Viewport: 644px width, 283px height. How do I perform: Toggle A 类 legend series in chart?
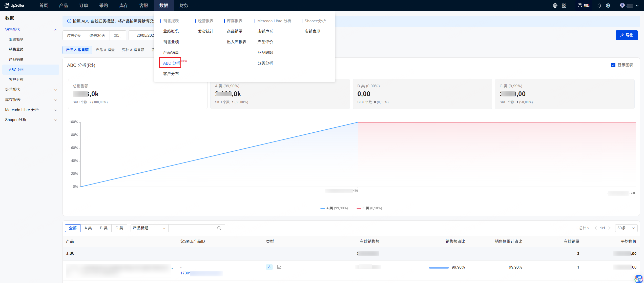pos(334,208)
